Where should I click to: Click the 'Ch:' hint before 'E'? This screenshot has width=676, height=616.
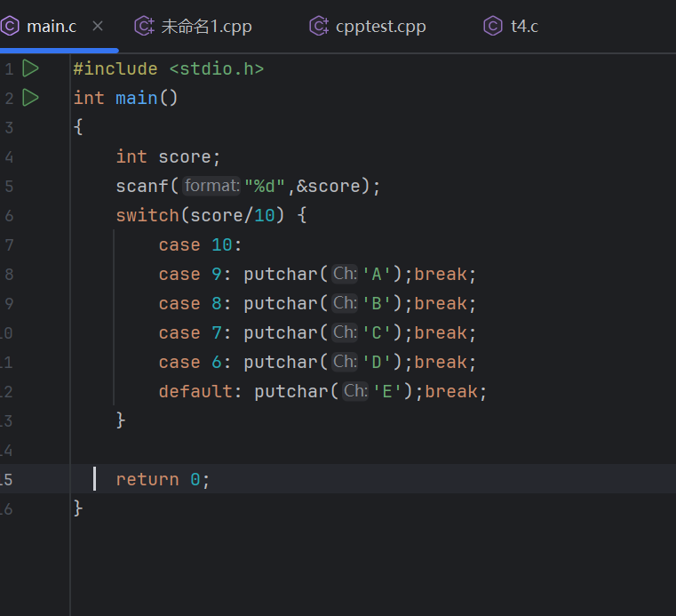point(355,391)
